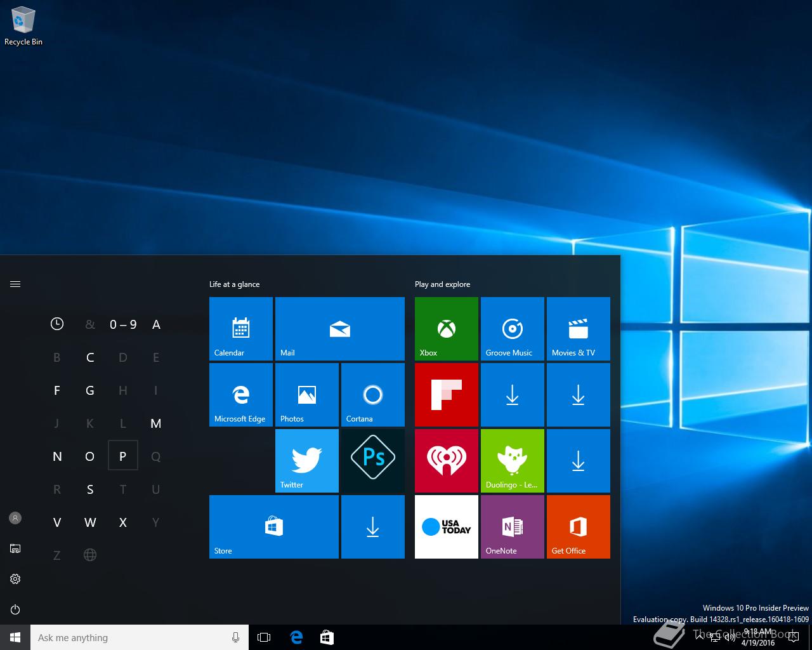Click the downloading tile right of Duolingo
This screenshot has width=812, height=650.
click(579, 461)
